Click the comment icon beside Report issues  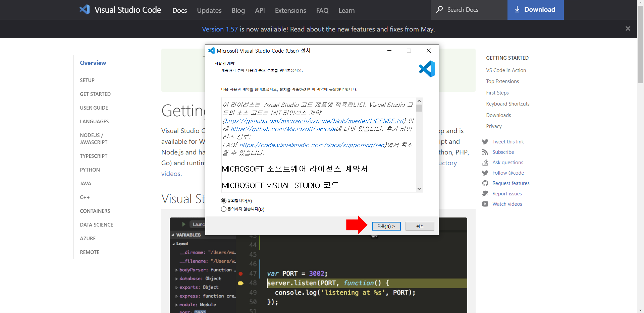485,194
